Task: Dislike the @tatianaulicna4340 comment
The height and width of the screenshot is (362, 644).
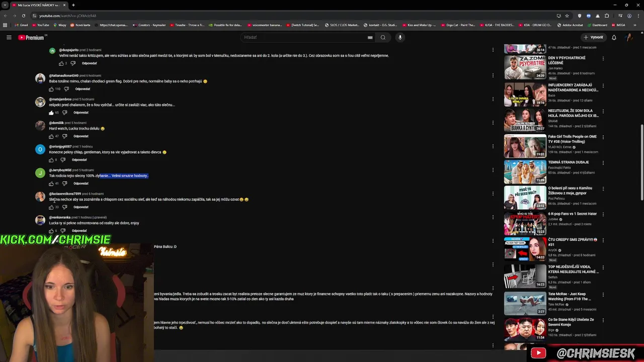Action: [66, 89]
